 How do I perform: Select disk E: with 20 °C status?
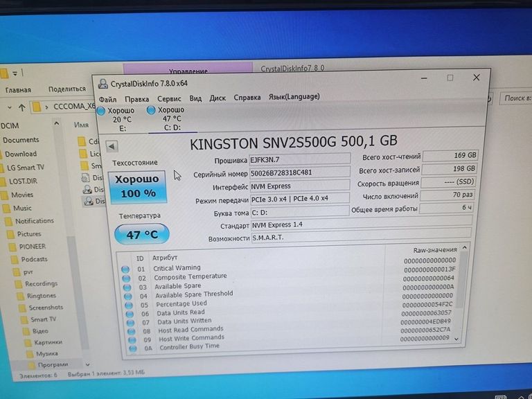coord(116,119)
